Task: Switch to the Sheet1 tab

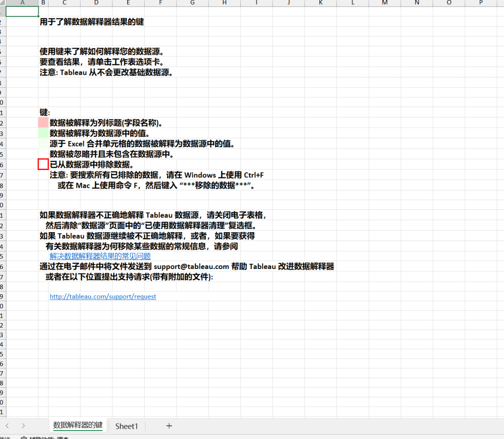Action: coord(126,426)
